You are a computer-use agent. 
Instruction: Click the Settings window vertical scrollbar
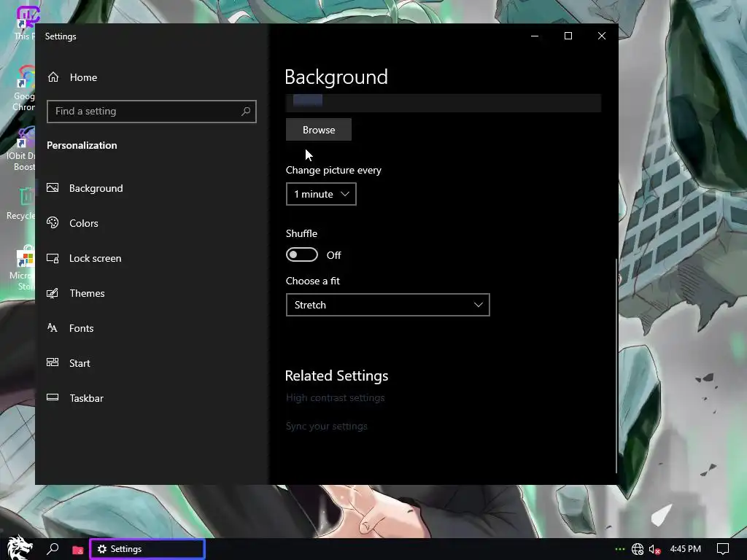coord(616,366)
